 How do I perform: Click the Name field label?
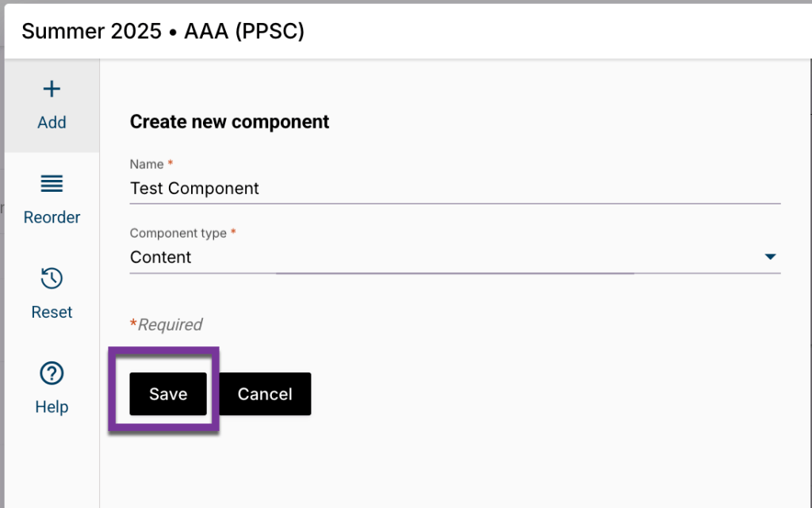(x=144, y=164)
